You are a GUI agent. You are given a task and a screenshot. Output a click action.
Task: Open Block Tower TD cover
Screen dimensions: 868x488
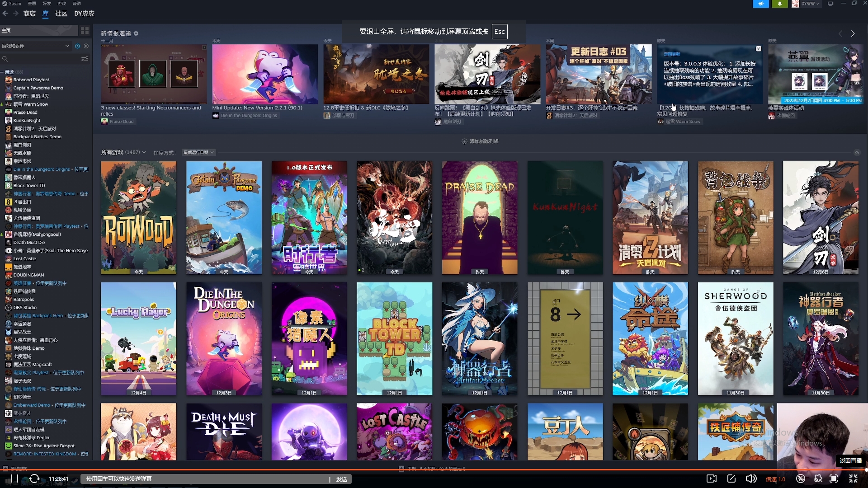pyautogui.click(x=394, y=339)
